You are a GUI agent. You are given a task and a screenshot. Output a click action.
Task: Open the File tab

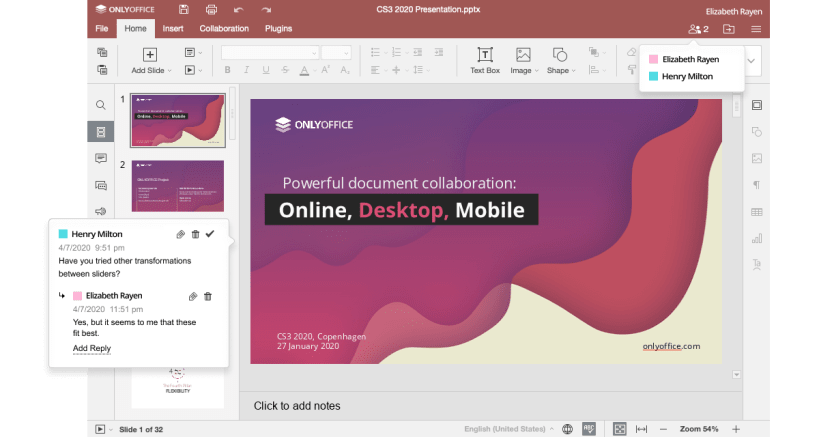[x=102, y=29]
